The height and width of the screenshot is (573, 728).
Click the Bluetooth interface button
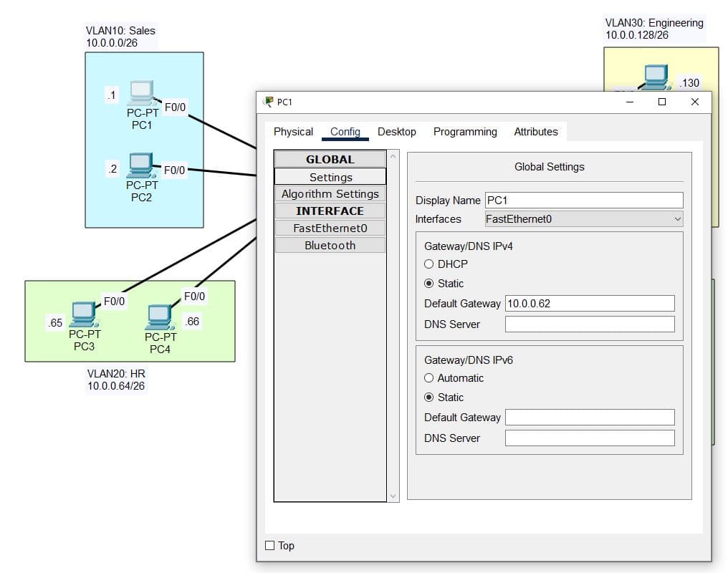pyautogui.click(x=330, y=246)
